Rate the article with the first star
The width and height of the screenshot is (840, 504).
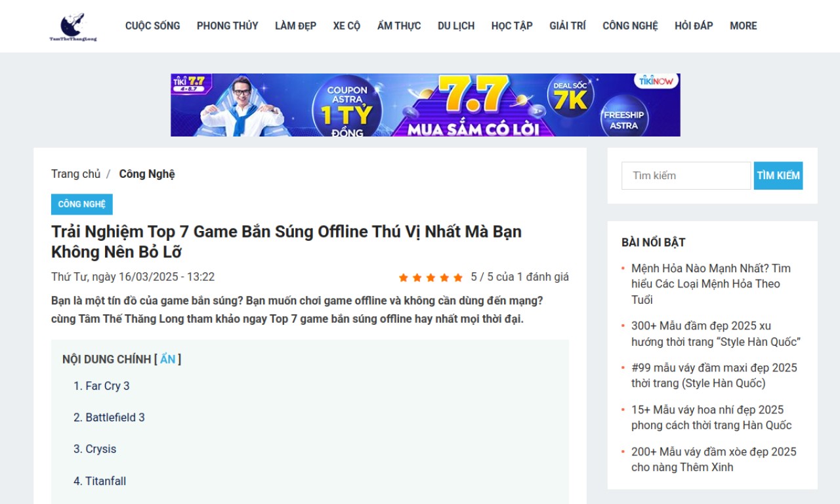point(404,278)
